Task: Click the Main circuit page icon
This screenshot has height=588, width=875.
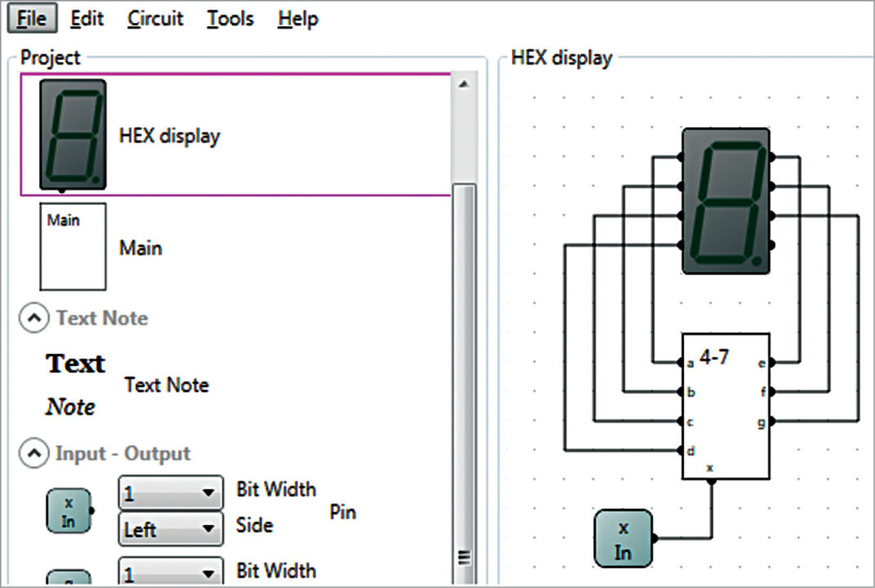Action: point(72,246)
